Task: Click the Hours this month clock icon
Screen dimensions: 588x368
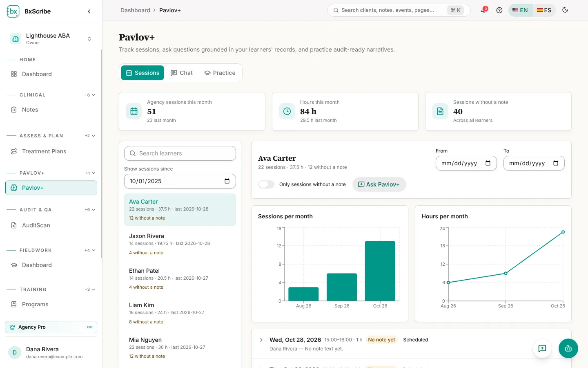Action: (x=287, y=111)
